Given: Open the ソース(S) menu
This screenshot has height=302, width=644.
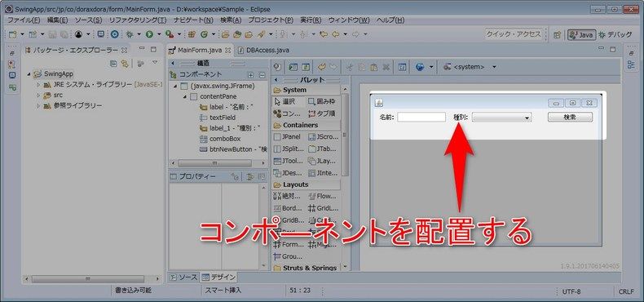Looking at the screenshot, I should (x=88, y=20).
